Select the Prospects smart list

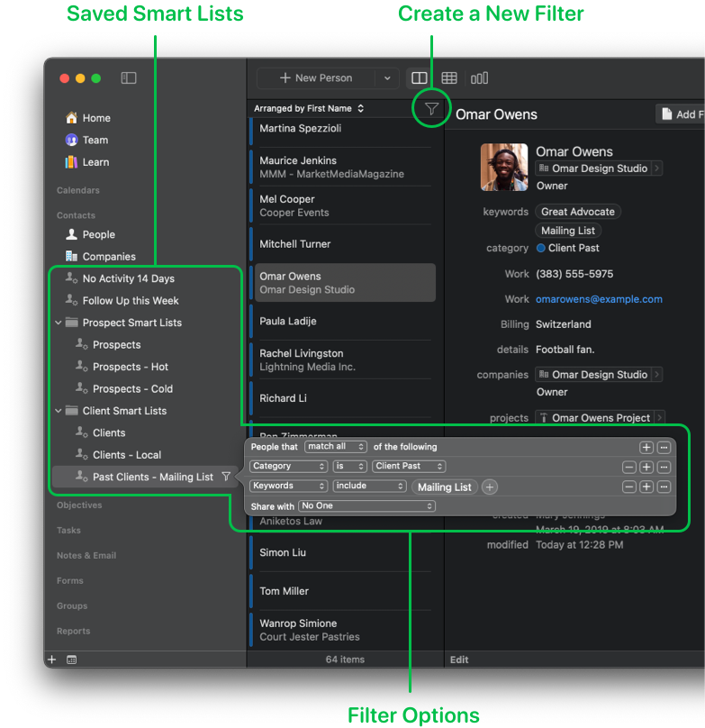108,344
